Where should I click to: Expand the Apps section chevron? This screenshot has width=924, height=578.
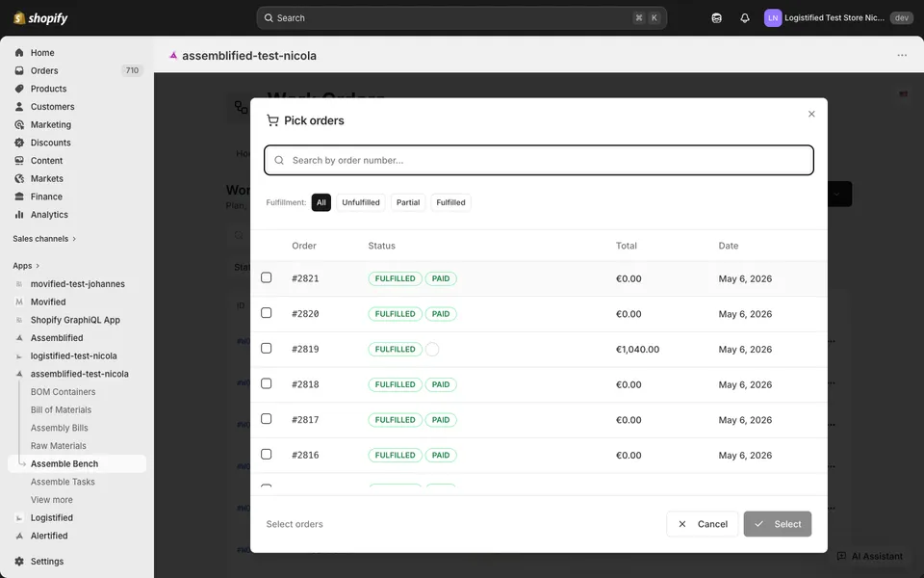coord(38,266)
